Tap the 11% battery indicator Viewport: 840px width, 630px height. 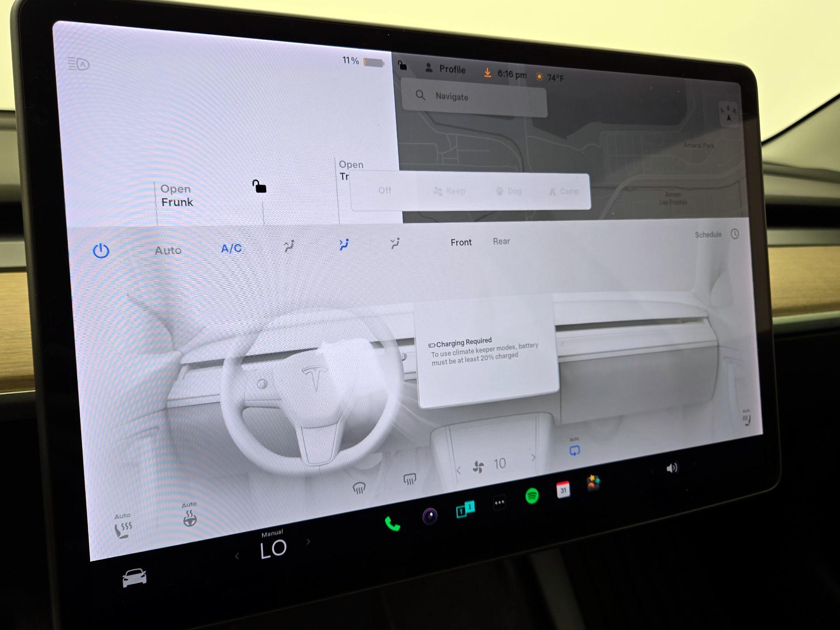(363, 62)
